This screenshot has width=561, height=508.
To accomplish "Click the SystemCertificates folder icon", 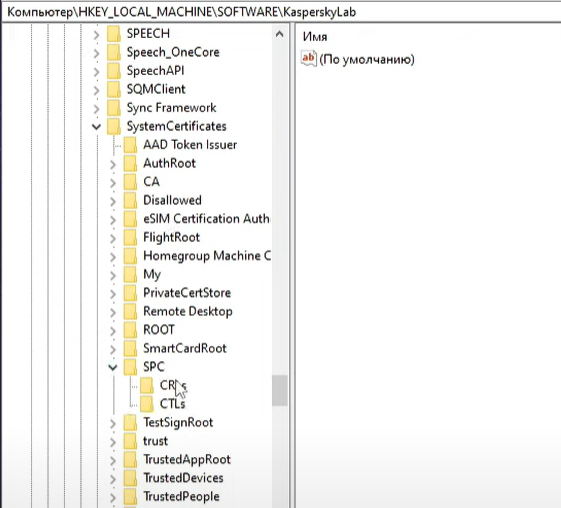I will point(114,126).
